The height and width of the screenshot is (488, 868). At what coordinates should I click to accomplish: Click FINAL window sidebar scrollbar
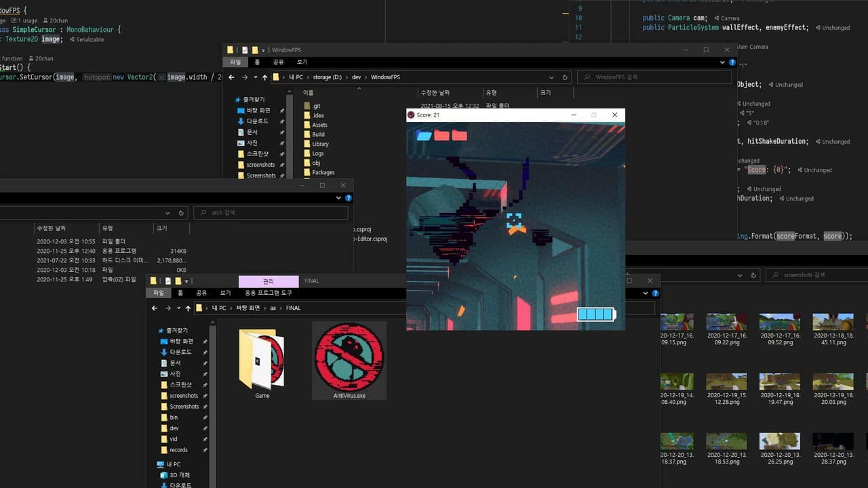(212, 407)
